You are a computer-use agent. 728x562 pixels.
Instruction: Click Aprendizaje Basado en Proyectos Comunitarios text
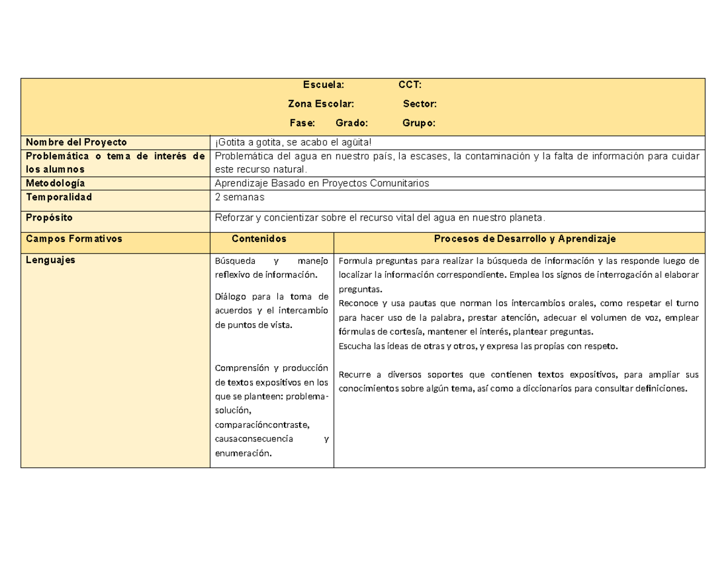coord(322,183)
